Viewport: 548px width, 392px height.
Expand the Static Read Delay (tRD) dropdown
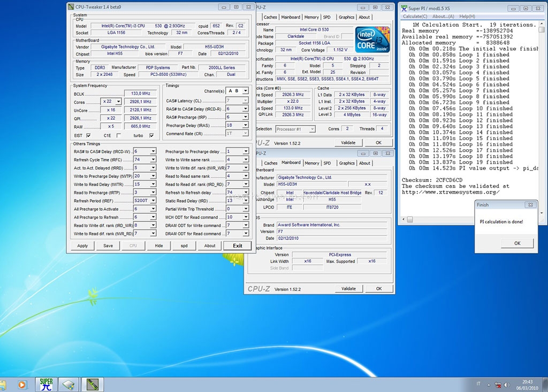(246, 201)
